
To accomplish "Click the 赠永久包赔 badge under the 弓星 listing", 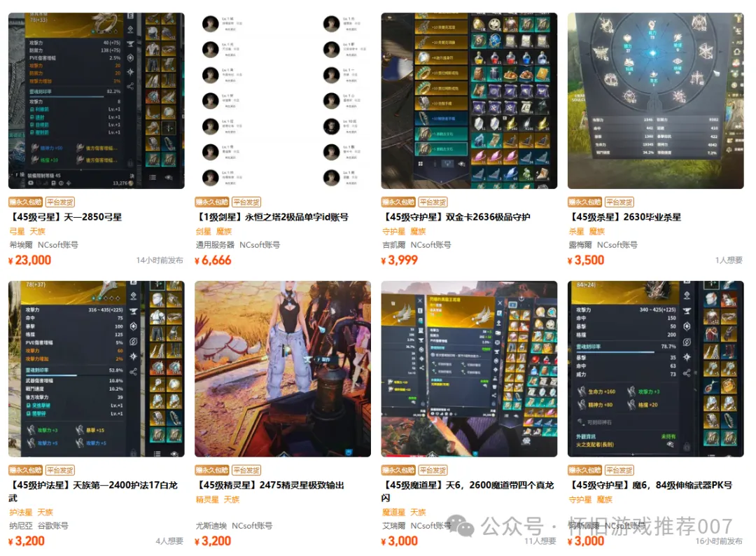I will [x=26, y=202].
